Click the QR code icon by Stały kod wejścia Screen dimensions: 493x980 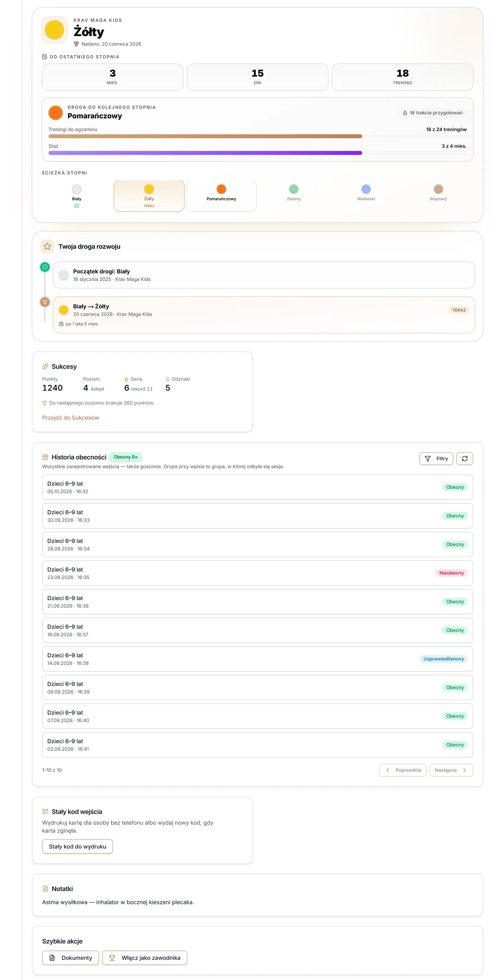point(45,811)
